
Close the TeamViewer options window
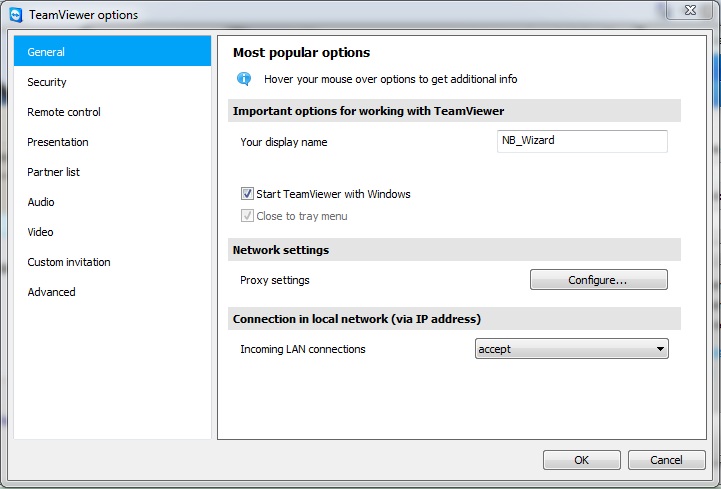(x=689, y=10)
